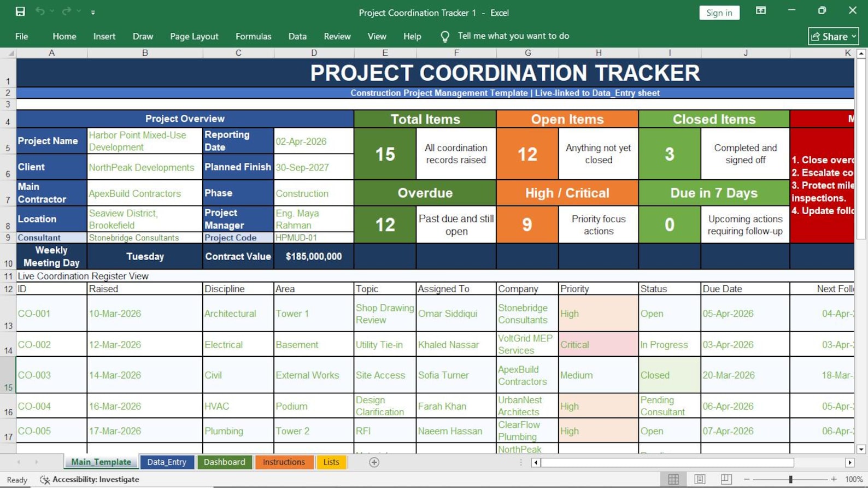
Task: Click the New sheet plus icon
Action: point(374,463)
